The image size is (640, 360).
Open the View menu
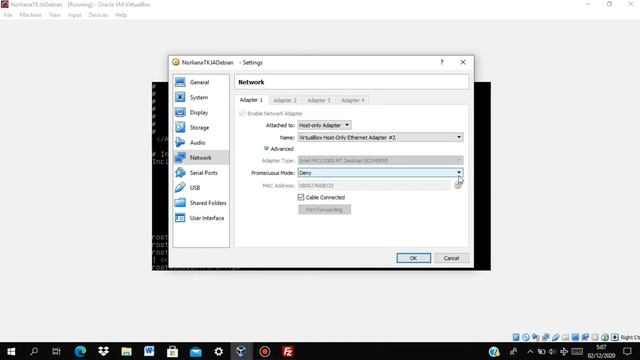click(x=54, y=15)
